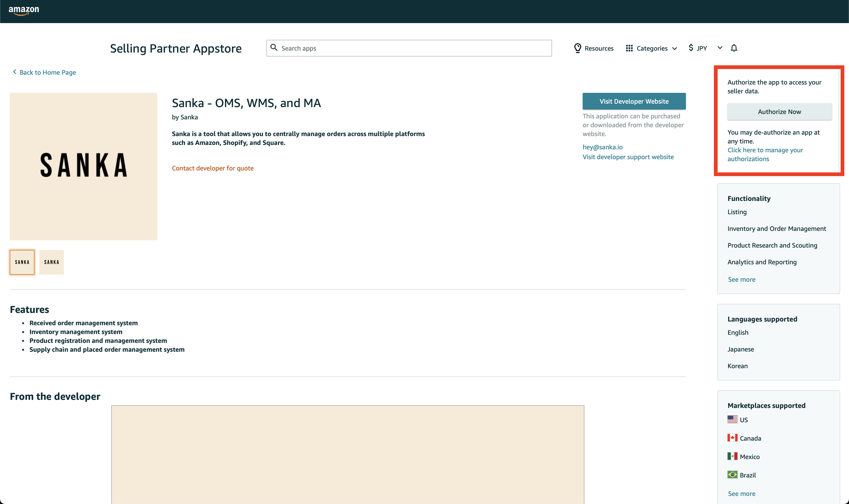The width and height of the screenshot is (849, 504).
Task: Click the back arrow chevron icon
Action: [x=14, y=72]
